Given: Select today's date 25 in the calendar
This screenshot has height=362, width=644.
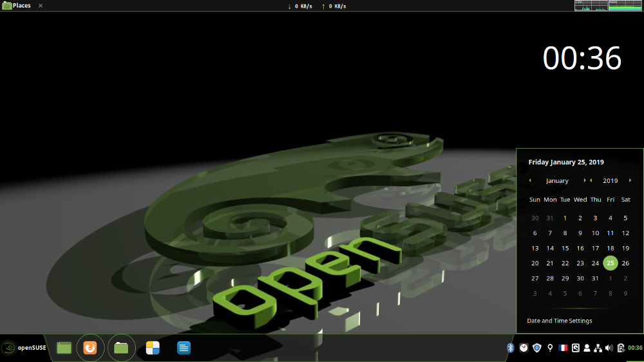Looking at the screenshot, I should pos(611,263).
